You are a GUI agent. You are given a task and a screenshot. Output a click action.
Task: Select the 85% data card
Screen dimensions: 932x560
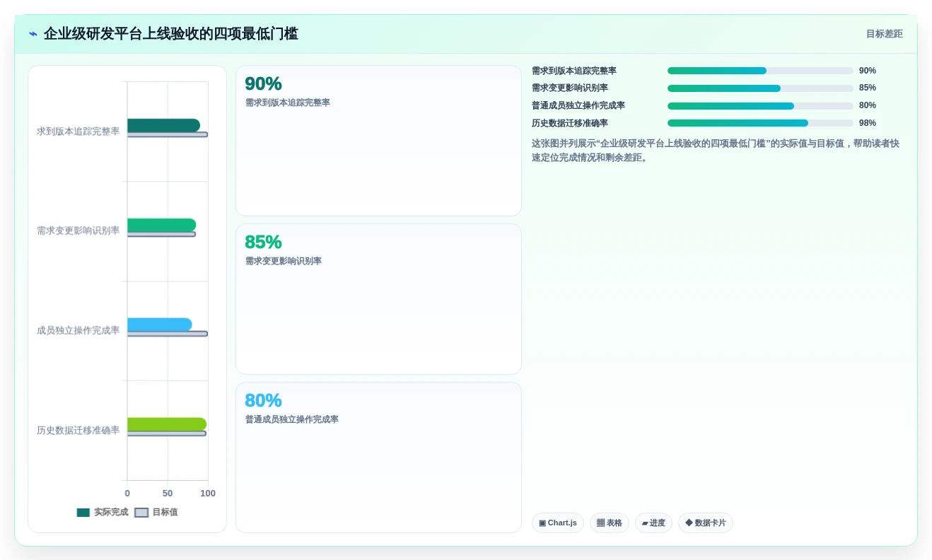coord(378,299)
